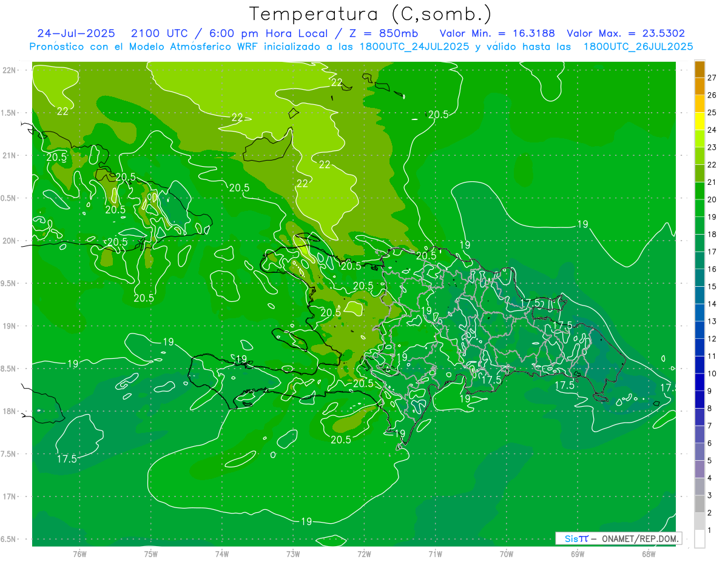Click the 72W longitude axis label
This screenshot has height=562, width=728.
tap(364, 554)
